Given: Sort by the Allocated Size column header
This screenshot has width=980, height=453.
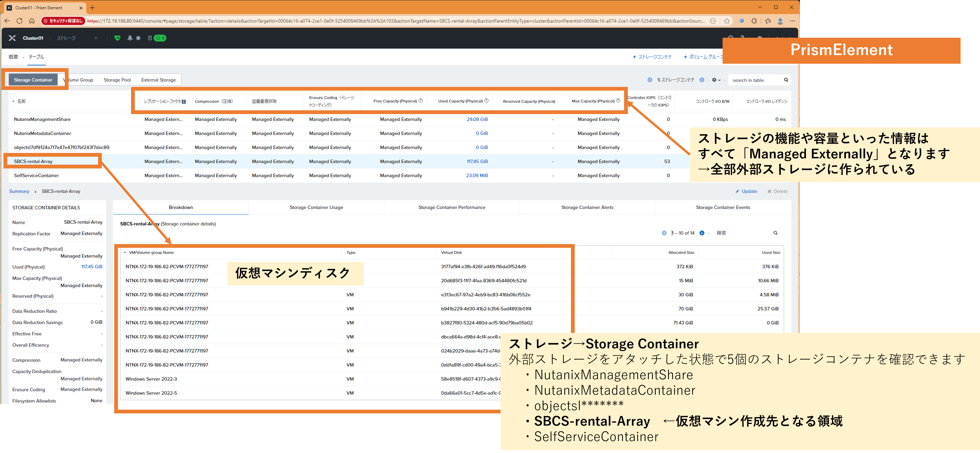Looking at the screenshot, I should tap(681, 253).
